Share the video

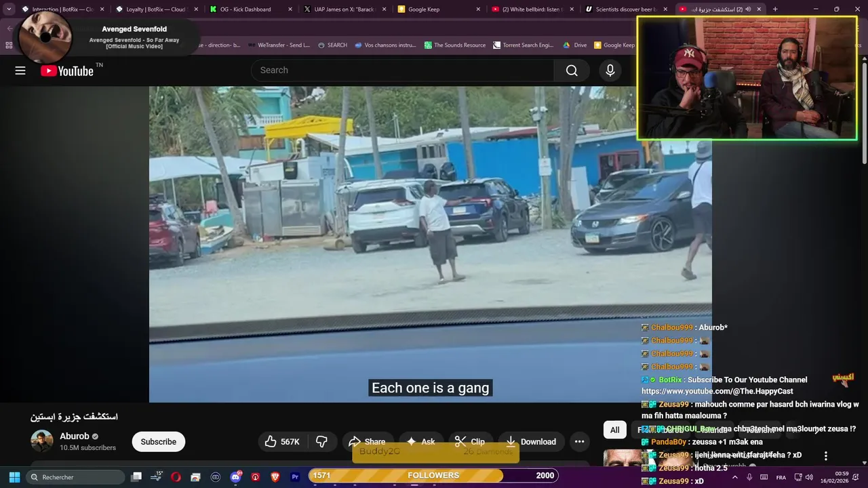point(367,442)
